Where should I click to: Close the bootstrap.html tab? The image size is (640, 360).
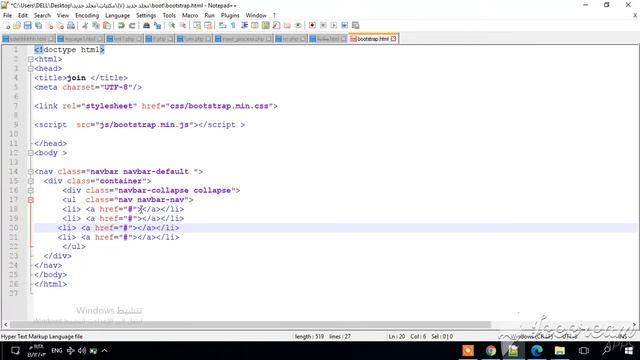(x=393, y=39)
